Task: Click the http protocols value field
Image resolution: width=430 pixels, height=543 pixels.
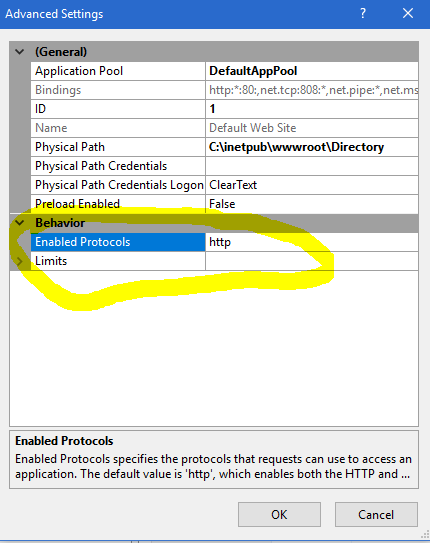Action: coord(312,242)
